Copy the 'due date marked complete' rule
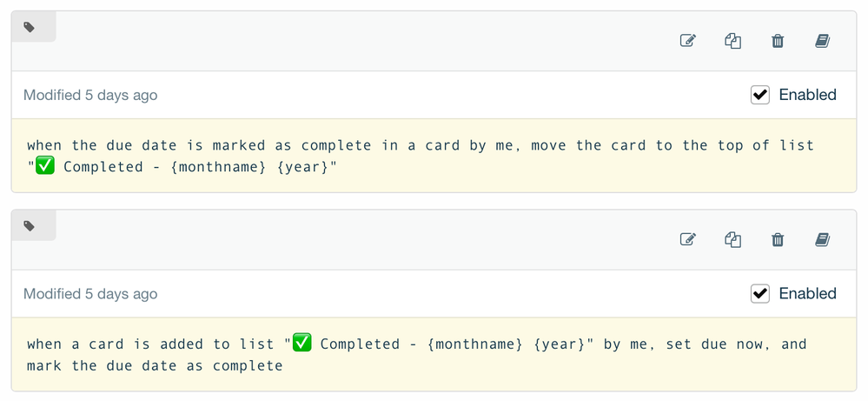 click(x=733, y=40)
